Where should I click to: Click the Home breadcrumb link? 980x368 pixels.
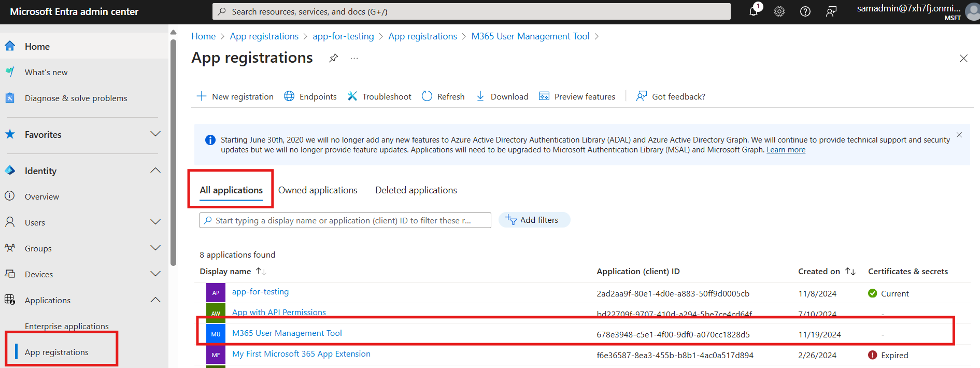(x=204, y=36)
